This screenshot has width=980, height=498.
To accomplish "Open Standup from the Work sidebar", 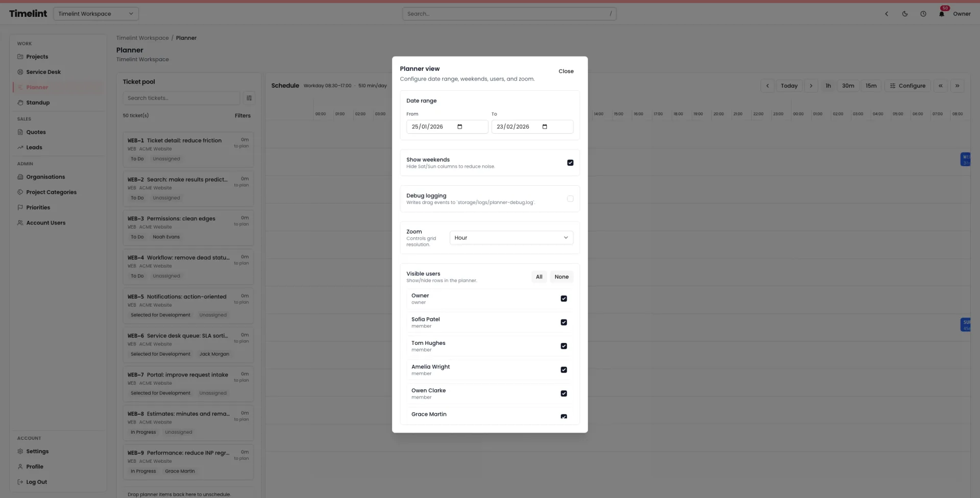I will pos(38,102).
